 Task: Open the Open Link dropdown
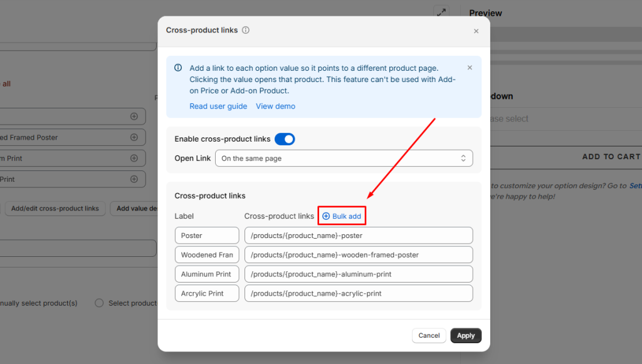(344, 159)
